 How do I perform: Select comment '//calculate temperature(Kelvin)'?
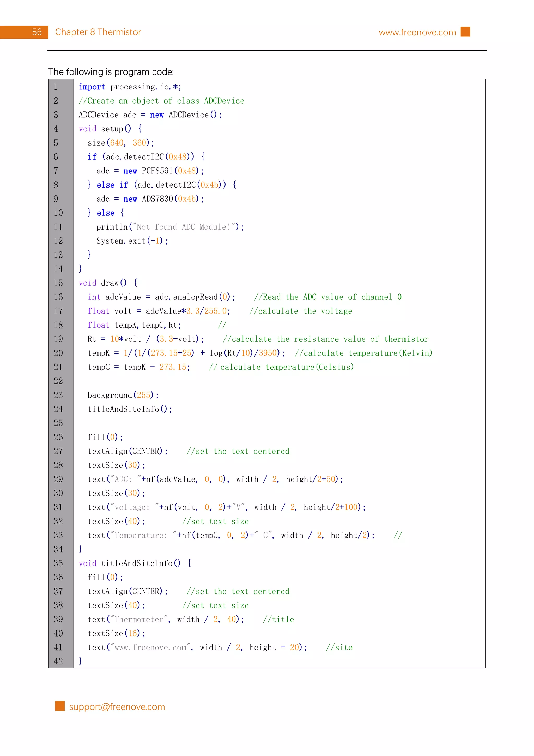pyautogui.click(x=363, y=353)
